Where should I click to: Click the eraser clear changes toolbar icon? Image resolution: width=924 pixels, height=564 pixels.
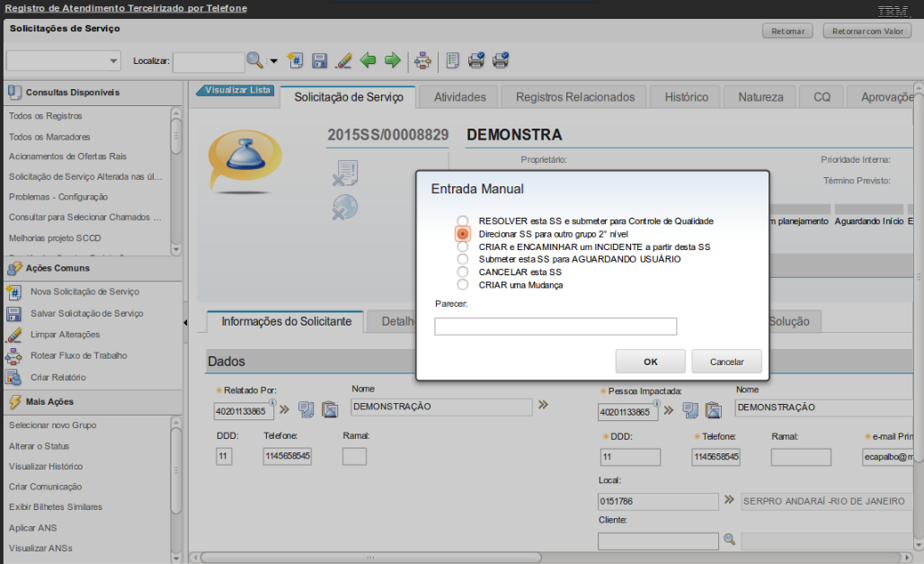pos(342,60)
